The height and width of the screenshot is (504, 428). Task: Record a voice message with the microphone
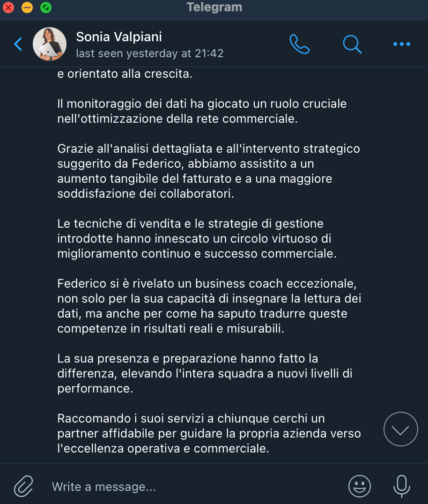tap(401, 486)
